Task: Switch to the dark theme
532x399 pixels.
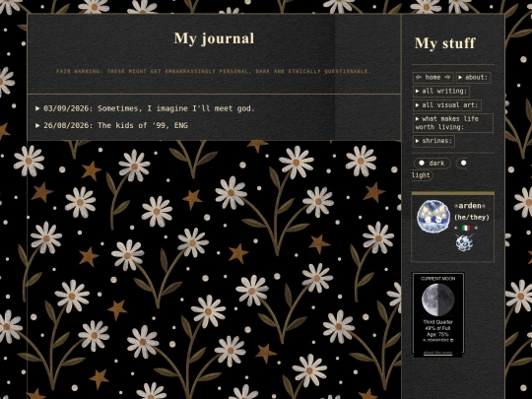Action: (432, 164)
